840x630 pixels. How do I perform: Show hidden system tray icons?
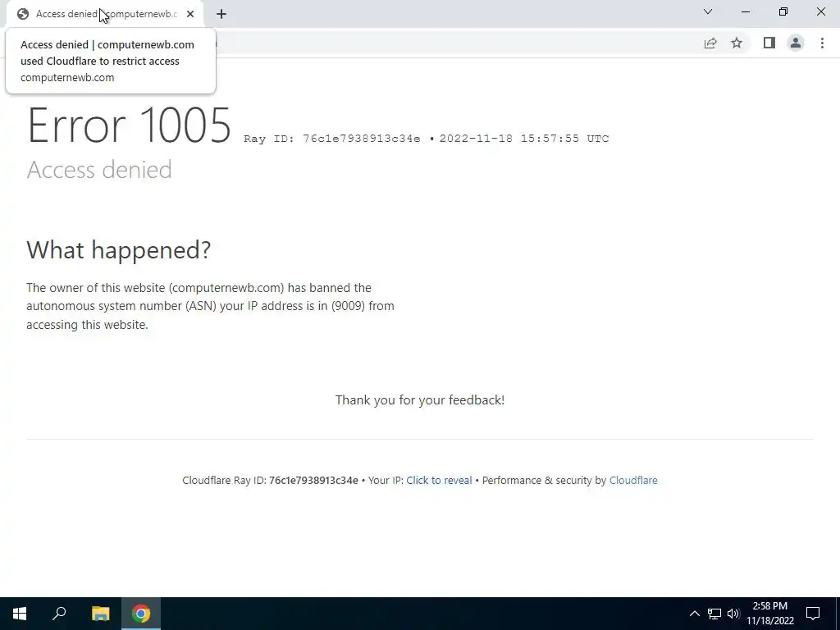coord(694,614)
